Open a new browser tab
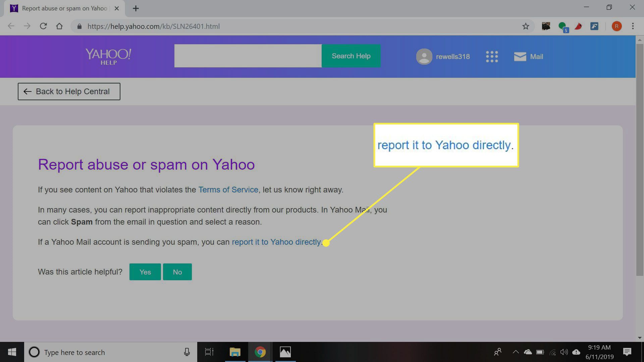Viewport: 644px width, 362px height. click(136, 8)
